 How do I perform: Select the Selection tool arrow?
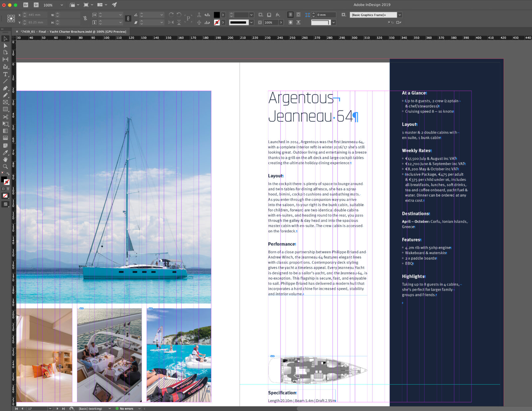coord(5,39)
